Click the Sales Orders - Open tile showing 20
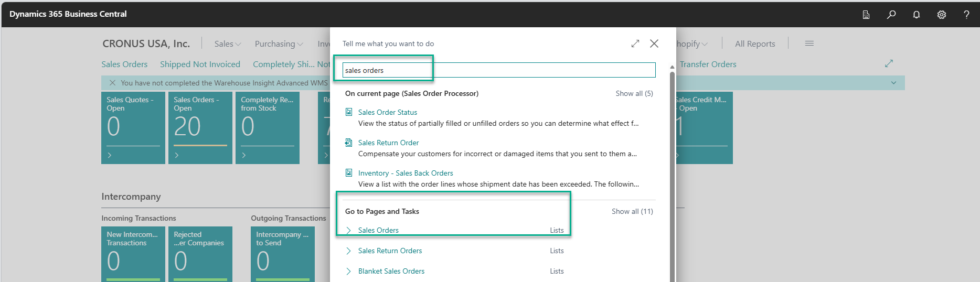This screenshot has width=980, height=282. tap(200, 128)
